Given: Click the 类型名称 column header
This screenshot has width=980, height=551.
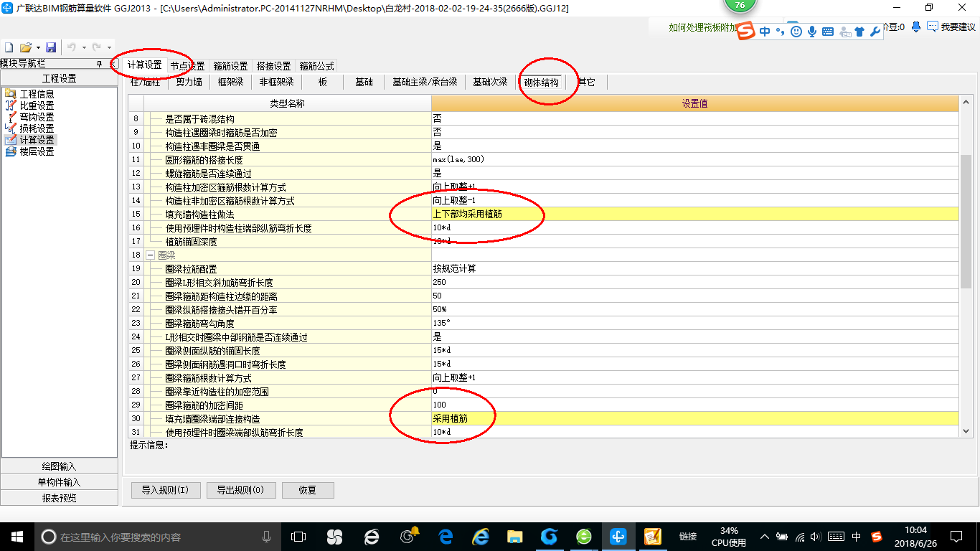Looking at the screenshot, I should (x=287, y=103).
